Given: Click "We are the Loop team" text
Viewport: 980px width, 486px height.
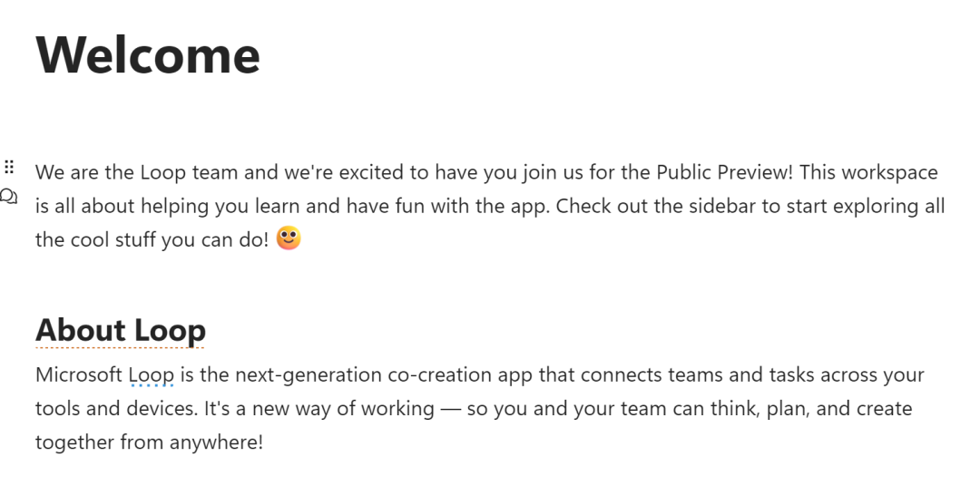Looking at the screenshot, I should (x=127, y=172).
